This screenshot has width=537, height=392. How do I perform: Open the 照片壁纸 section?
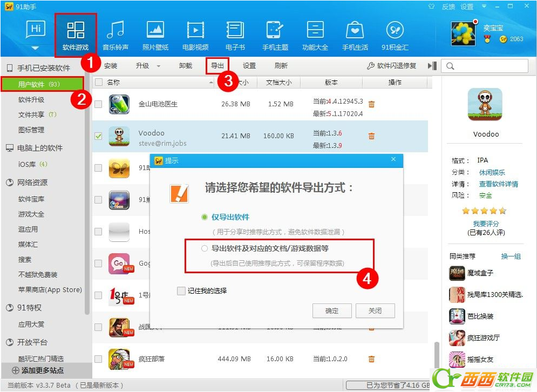155,35
